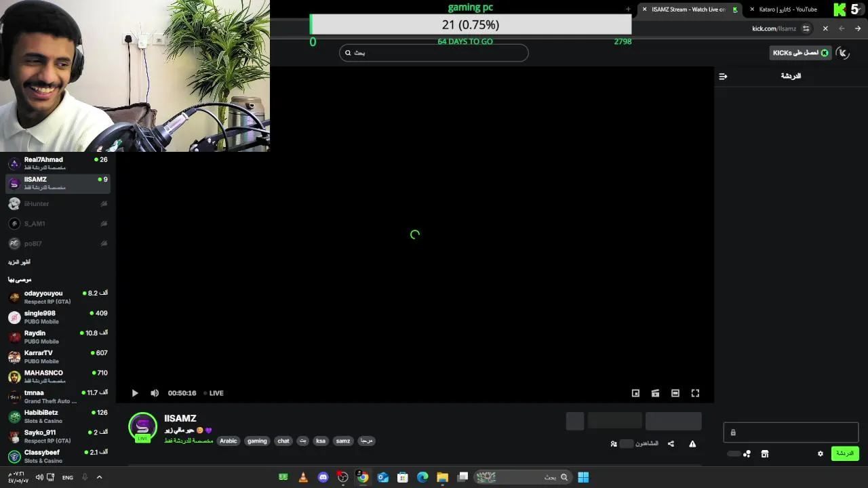This screenshot has height=488, width=868.
Task: Switch to the Kataro YouTube tab
Action: tap(788, 9)
